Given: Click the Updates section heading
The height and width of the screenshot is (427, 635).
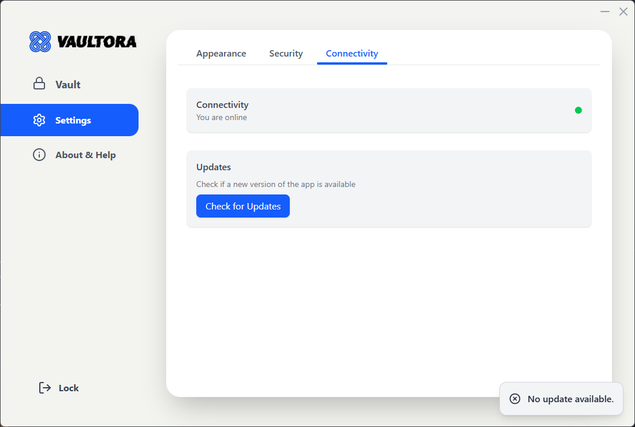Looking at the screenshot, I should point(214,167).
